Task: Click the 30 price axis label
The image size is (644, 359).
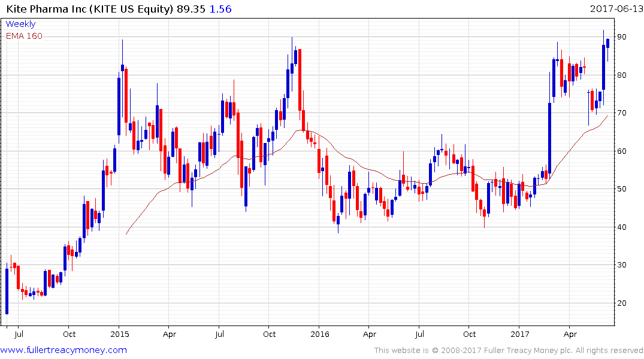Action: (622, 264)
